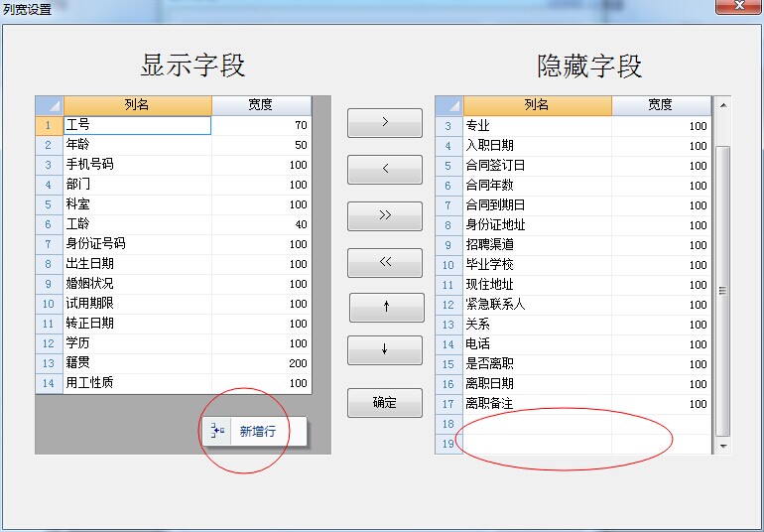Select the 工龄 cell in display fields

click(x=137, y=224)
